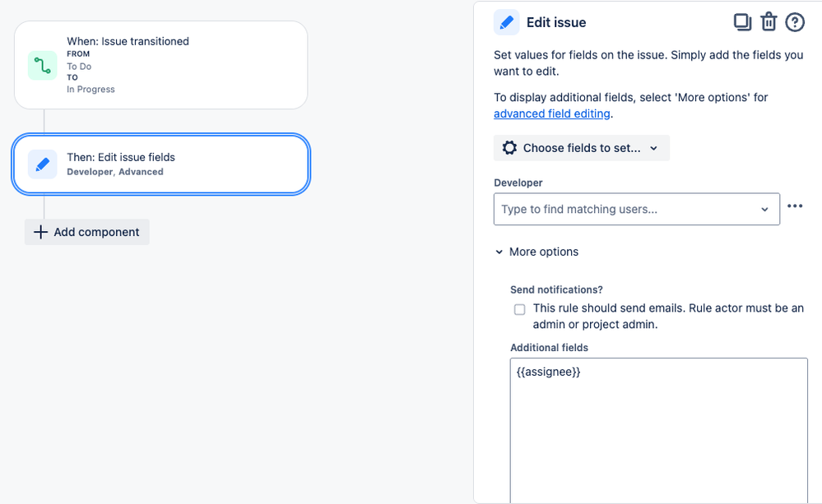Click the Developer field label
822x504 pixels.
click(x=518, y=183)
